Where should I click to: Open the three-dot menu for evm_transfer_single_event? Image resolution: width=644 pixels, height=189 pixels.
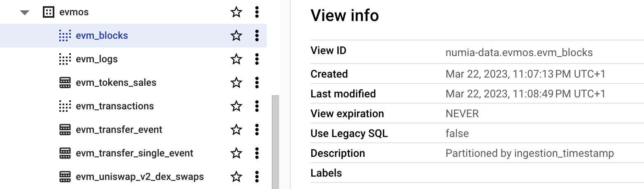point(257,153)
